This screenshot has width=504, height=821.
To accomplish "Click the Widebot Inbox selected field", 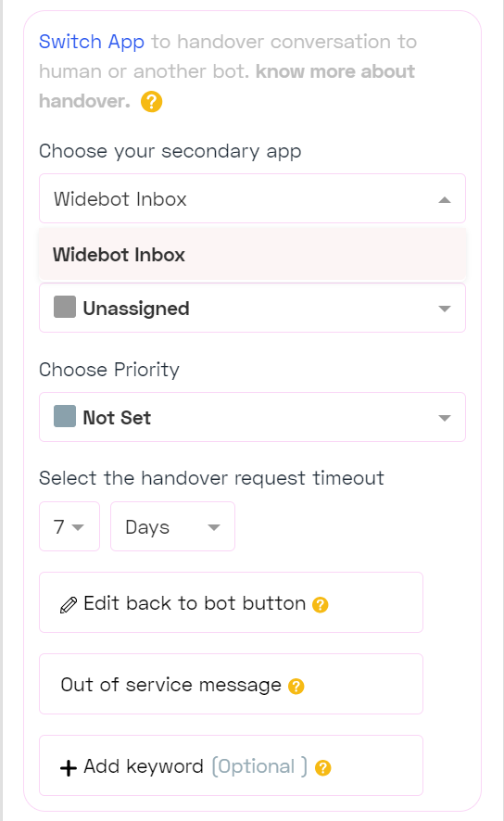I will tap(252, 198).
